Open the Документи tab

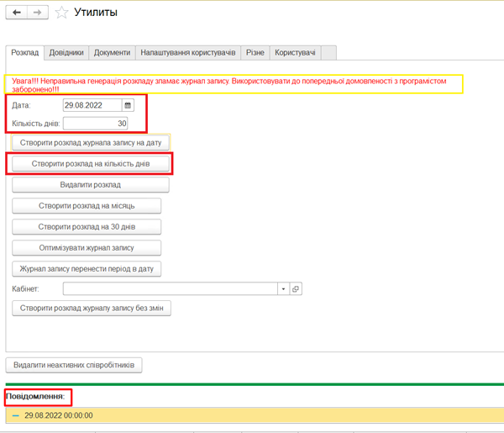pyautogui.click(x=112, y=53)
